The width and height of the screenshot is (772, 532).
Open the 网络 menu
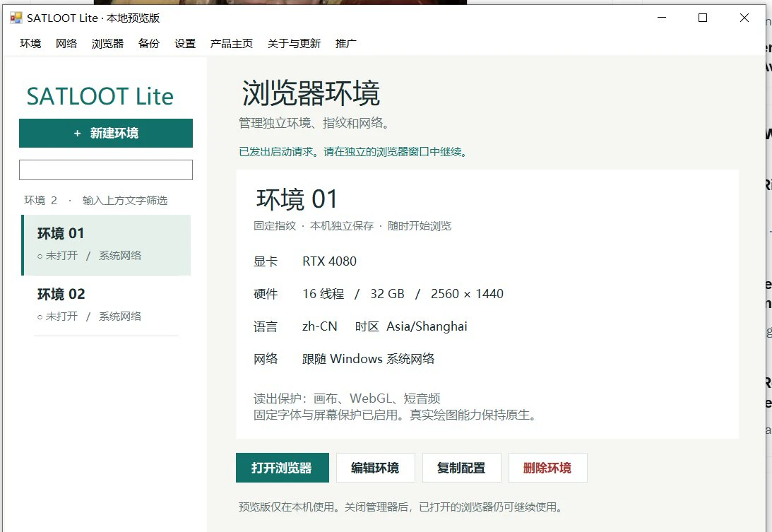66,44
